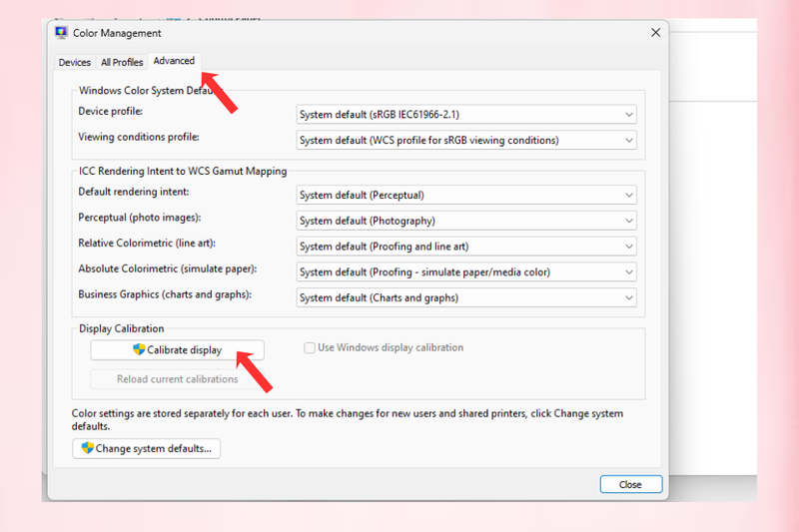Click the 'Device profile:' label
This screenshot has height=532, width=799.
tap(111, 111)
